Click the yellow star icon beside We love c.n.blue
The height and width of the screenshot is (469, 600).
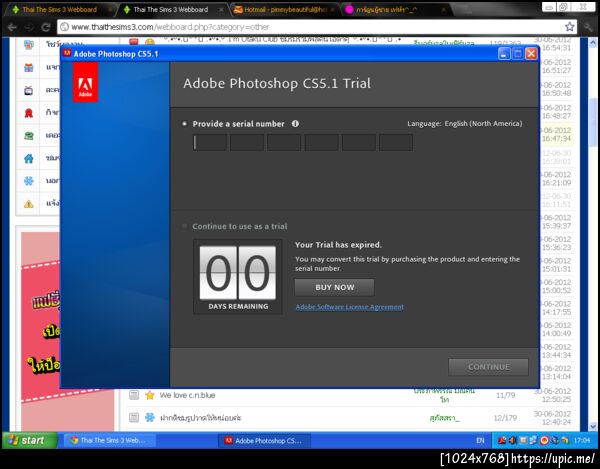click(x=150, y=395)
